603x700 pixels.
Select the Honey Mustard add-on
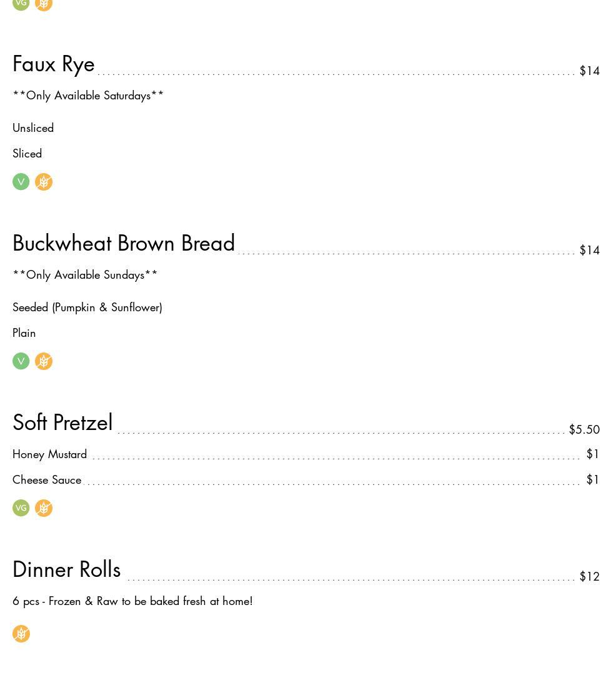tap(50, 454)
